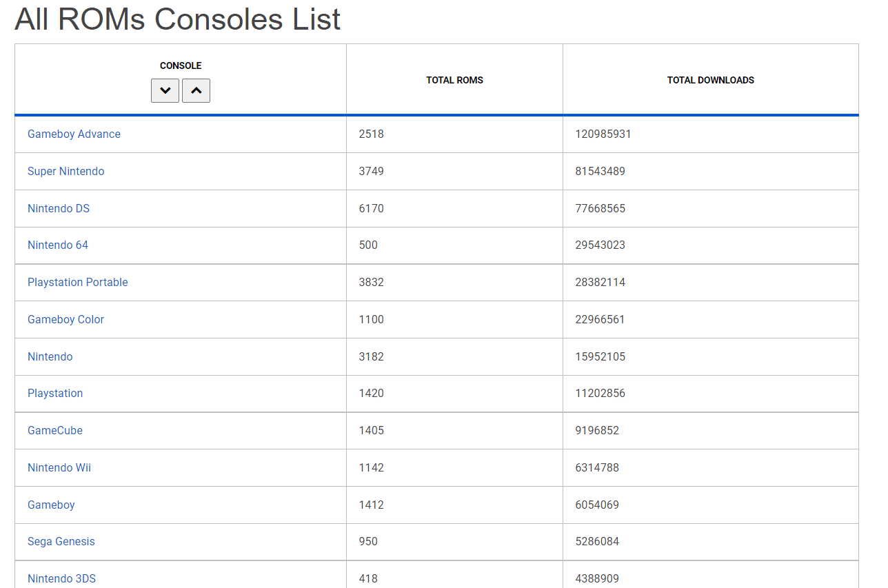The height and width of the screenshot is (588, 888).
Task: Select total ROMs value 418
Action: [368, 578]
